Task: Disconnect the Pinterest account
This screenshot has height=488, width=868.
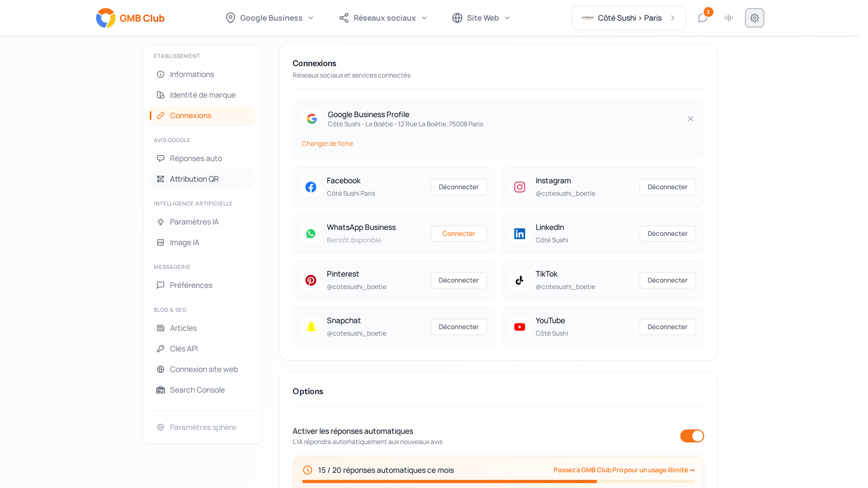Action: [x=459, y=280]
